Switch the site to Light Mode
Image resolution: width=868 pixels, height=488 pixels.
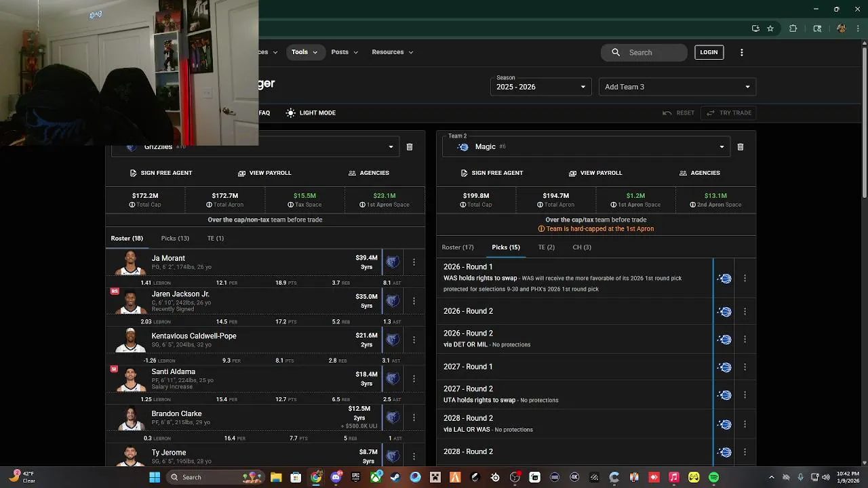[311, 113]
